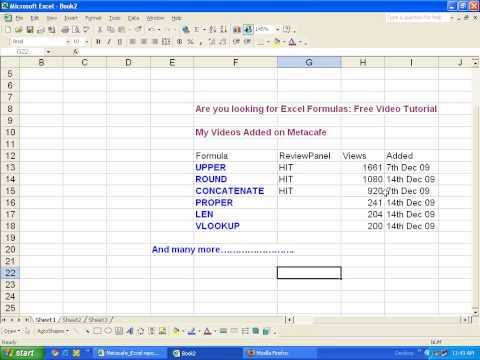Open the Undo history dropdown arrow
The width and height of the screenshot is (480, 360).
pos(159,30)
